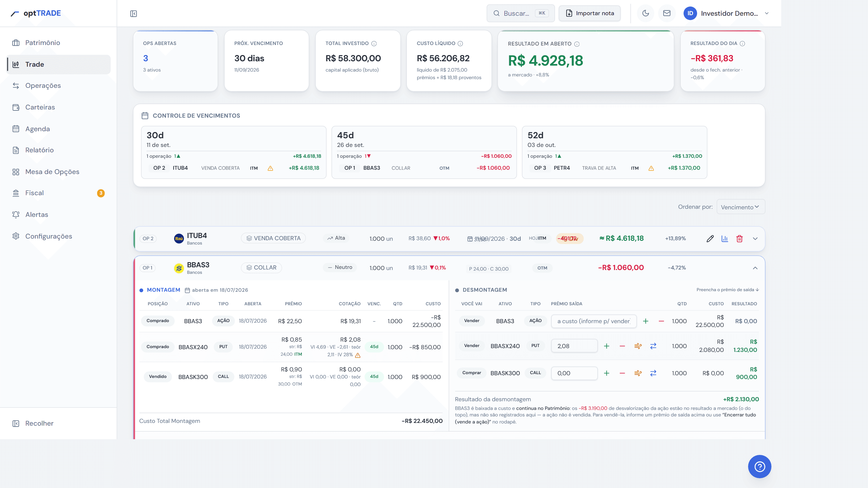Focus the Buscar search field
Viewport: 868px width, 488px height.
[x=521, y=13]
